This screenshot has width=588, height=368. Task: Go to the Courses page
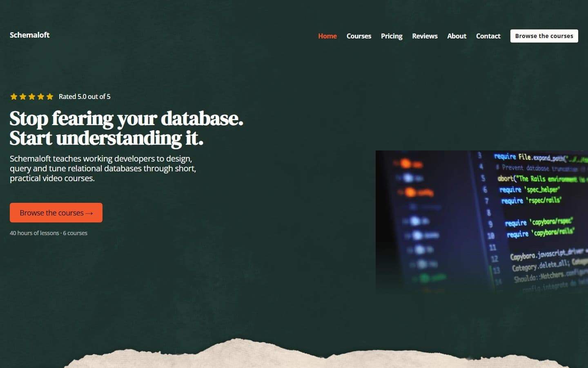click(x=359, y=36)
